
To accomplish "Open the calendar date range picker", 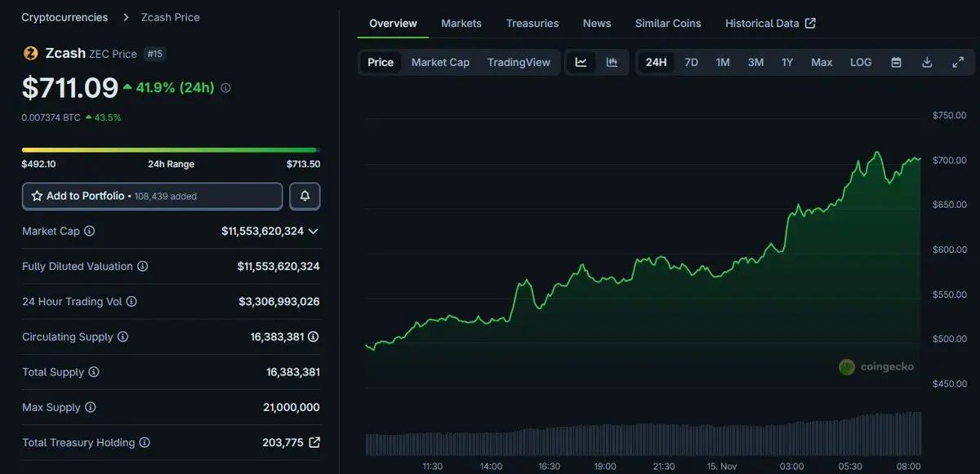I will pyautogui.click(x=896, y=62).
